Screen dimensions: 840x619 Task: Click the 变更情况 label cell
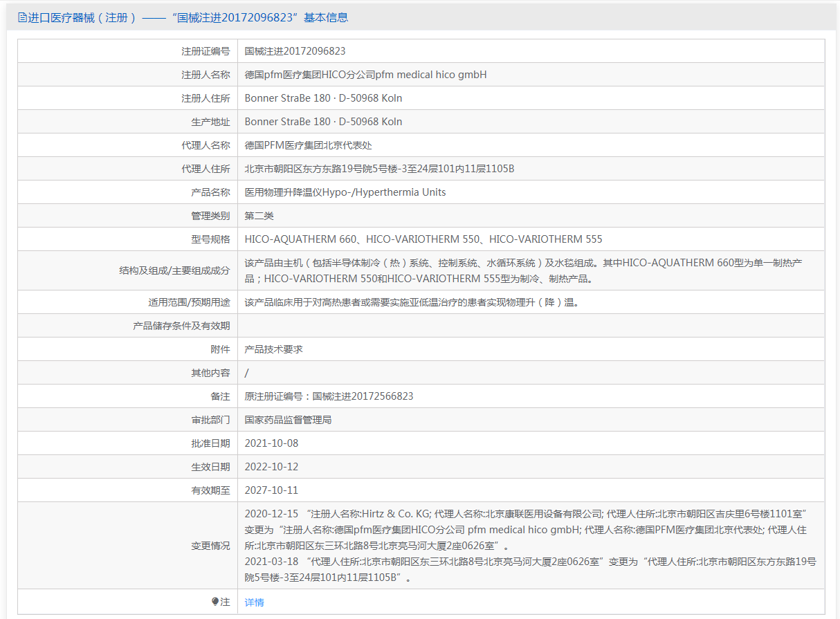pyautogui.click(x=128, y=546)
